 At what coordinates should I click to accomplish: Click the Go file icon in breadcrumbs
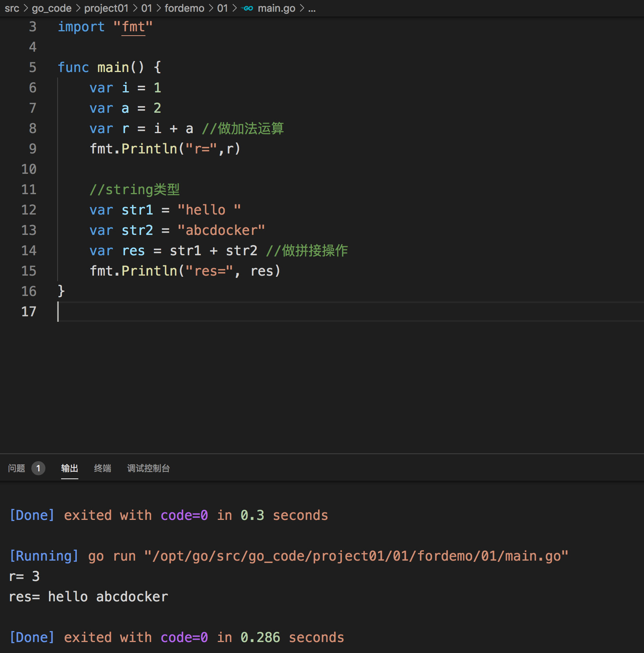248,8
